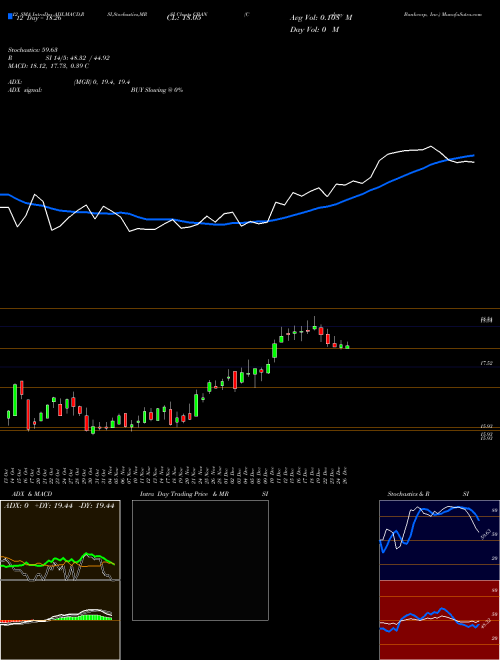The image size is (500, 660).
Task: Select the 'ADX: 0 +DY: 19.44 -DY: 19.44' header
Action: pyautogui.click(x=59, y=506)
